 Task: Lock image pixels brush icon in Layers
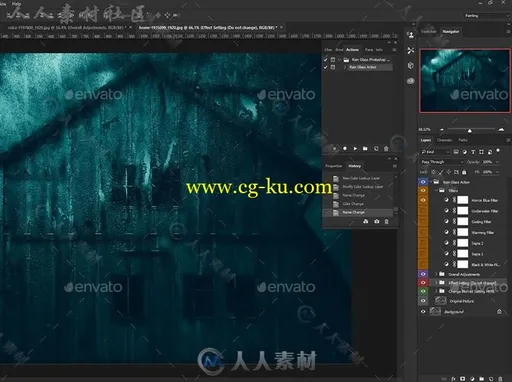441,172
